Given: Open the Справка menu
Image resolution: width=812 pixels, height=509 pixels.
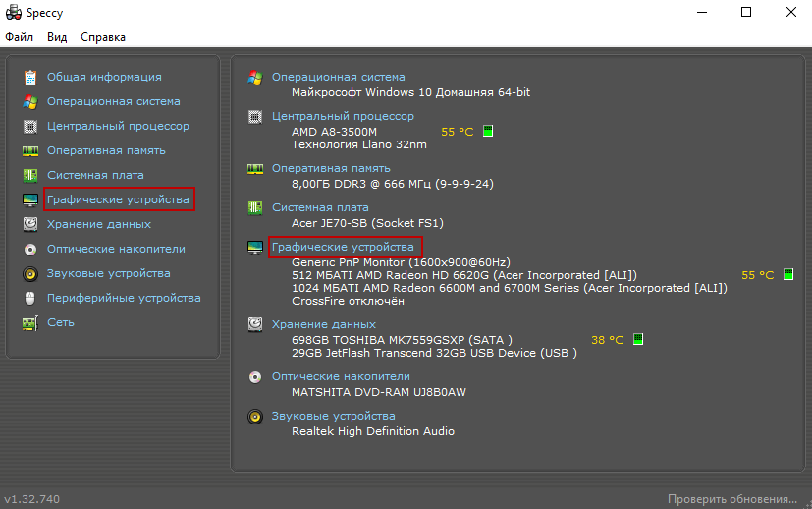Looking at the screenshot, I should (x=102, y=37).
